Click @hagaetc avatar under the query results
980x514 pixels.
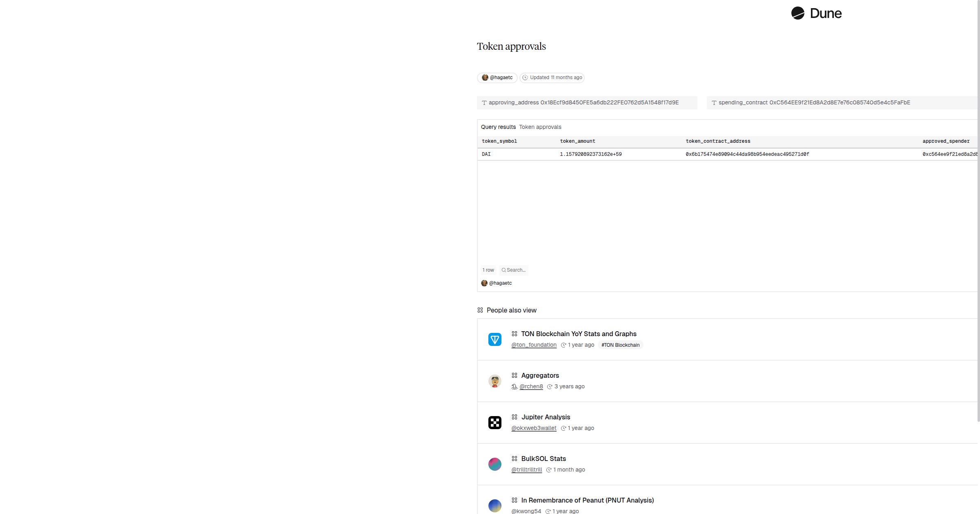tap(484, 283)
